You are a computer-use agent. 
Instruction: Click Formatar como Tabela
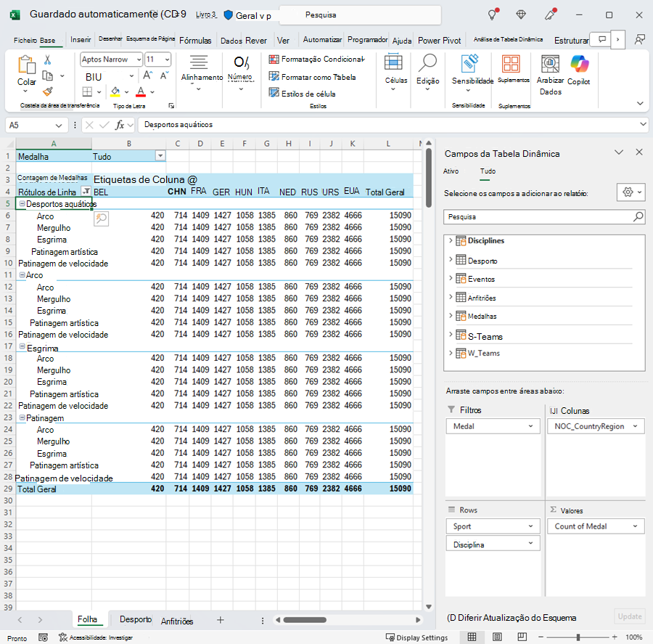[x=312, y=77]
